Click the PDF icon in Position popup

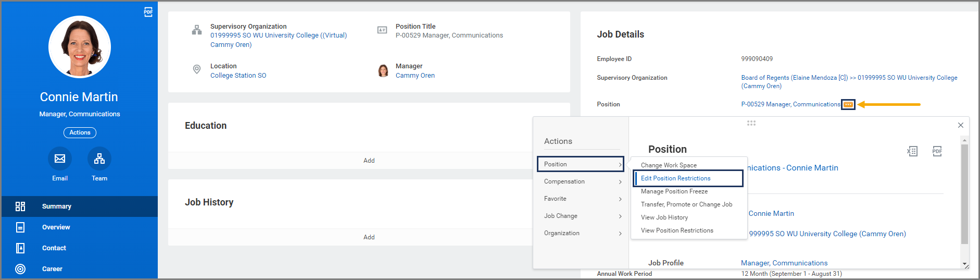tap(937, 152)
